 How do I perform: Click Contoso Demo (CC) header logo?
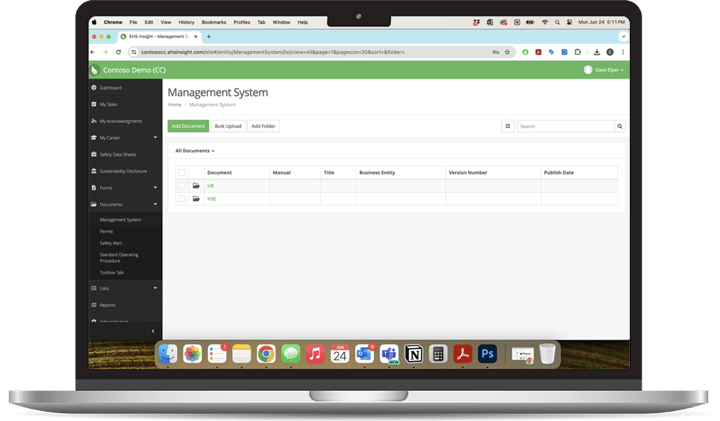pyautogui.click(x=129, y=70)
